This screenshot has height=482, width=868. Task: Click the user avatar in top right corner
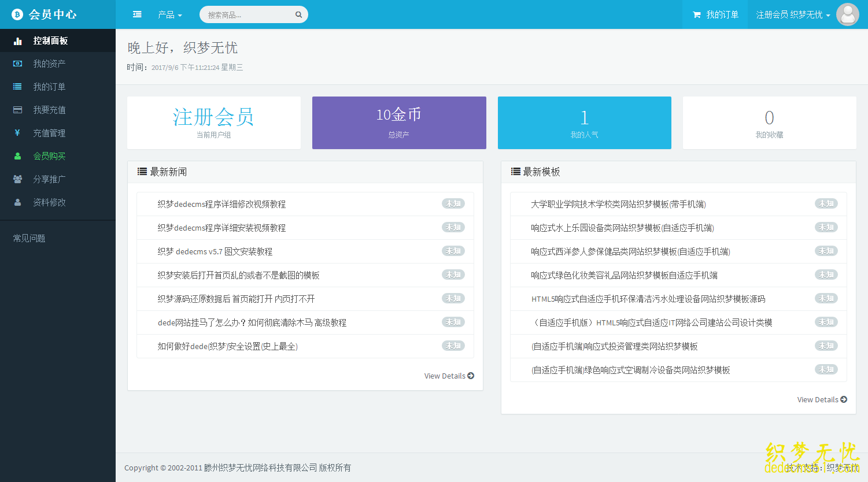[848, 14]
